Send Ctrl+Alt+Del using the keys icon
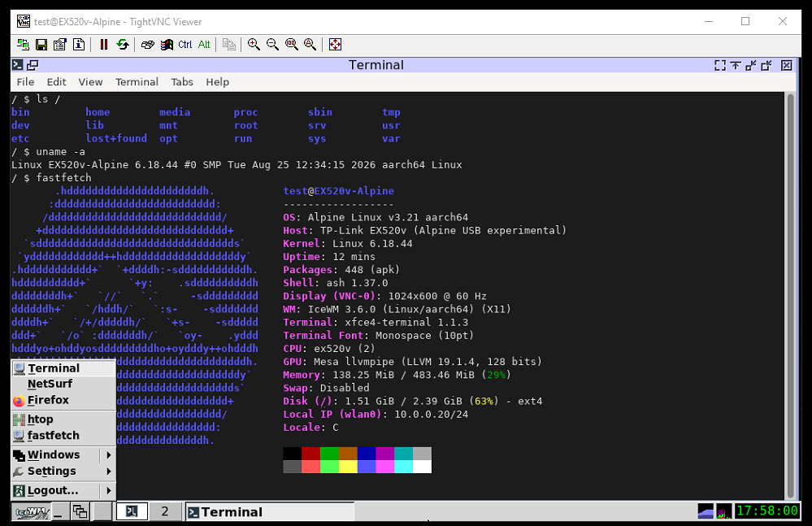The width and height of the screenshot is (812, 526). click(x=148, y=45)
